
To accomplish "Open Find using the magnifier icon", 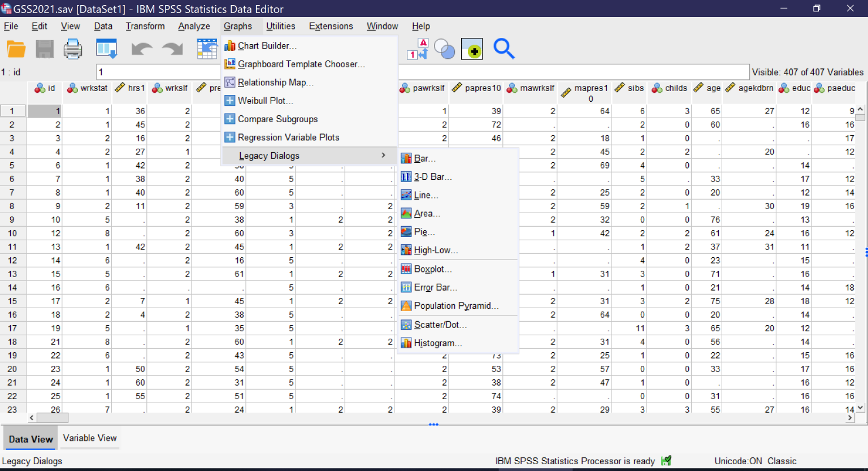I will pos(504,49).
